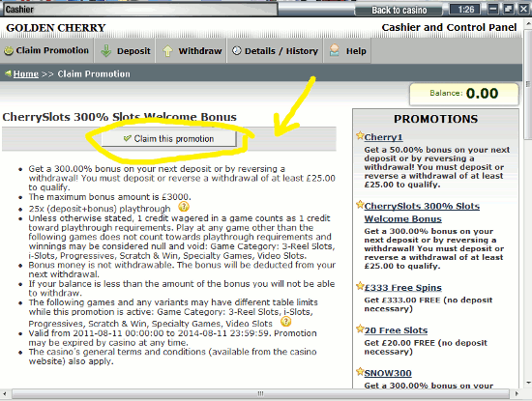
Task: Click the 'Cashier and Control Panel' heading
Action: 449,27
